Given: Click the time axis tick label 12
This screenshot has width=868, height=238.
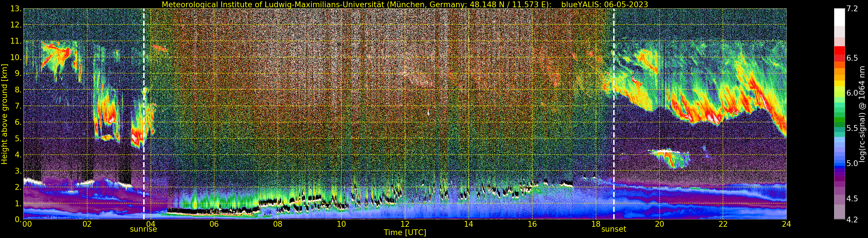Looking at the screenshot, I should point(405,224).
